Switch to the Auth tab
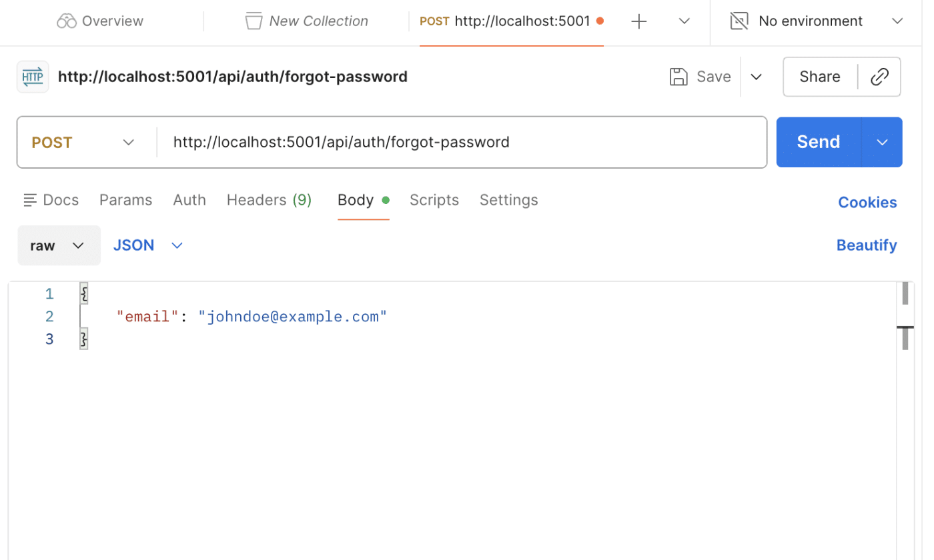 click(x=189, y=199)
